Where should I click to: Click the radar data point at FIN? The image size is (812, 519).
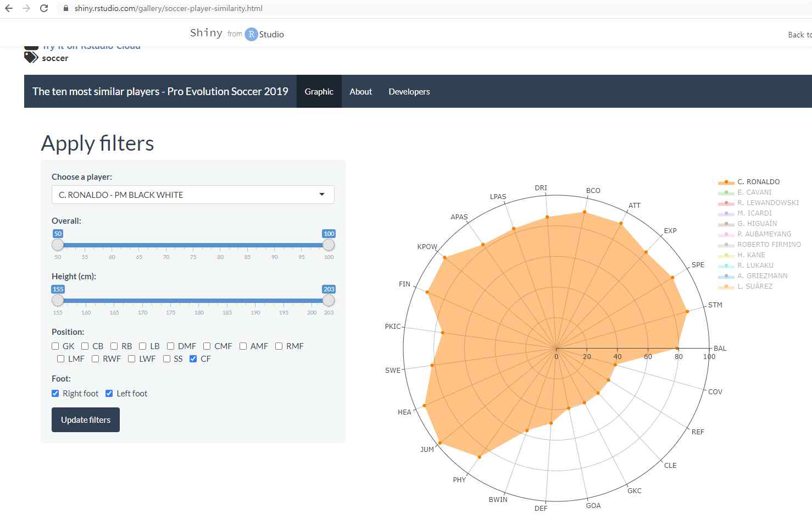point(427,291)
